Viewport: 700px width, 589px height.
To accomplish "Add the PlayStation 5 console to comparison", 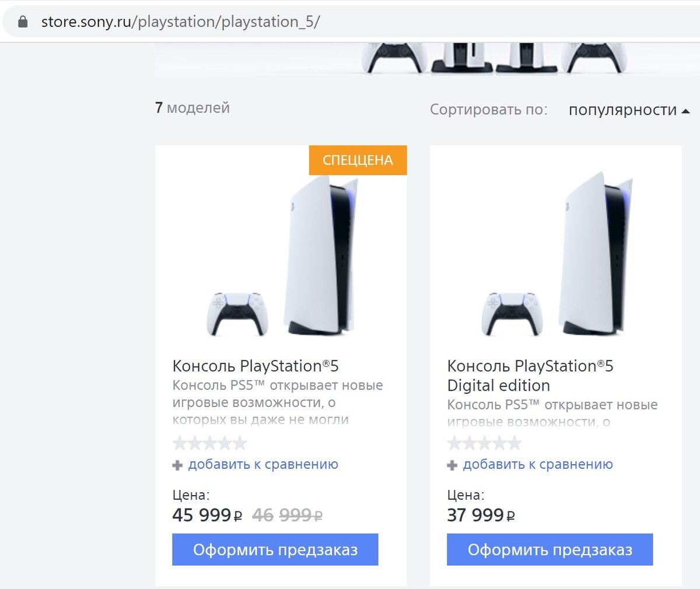I will tap(262, 465).
